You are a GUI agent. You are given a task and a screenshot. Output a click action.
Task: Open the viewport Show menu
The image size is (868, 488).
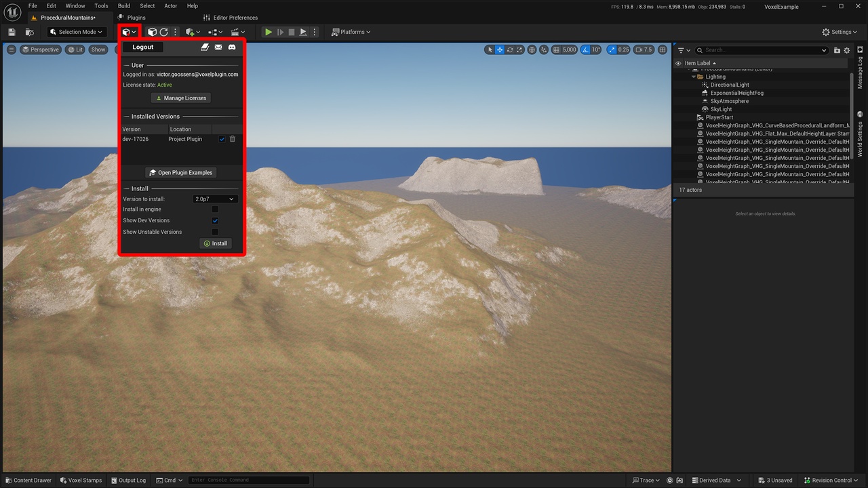click(x=98, y=49)
